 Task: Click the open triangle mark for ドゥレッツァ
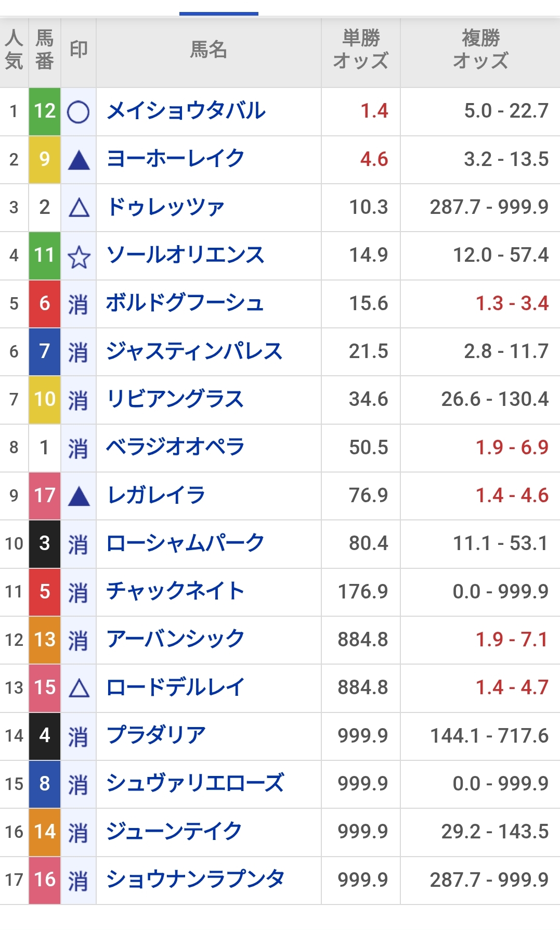(79, 208)
